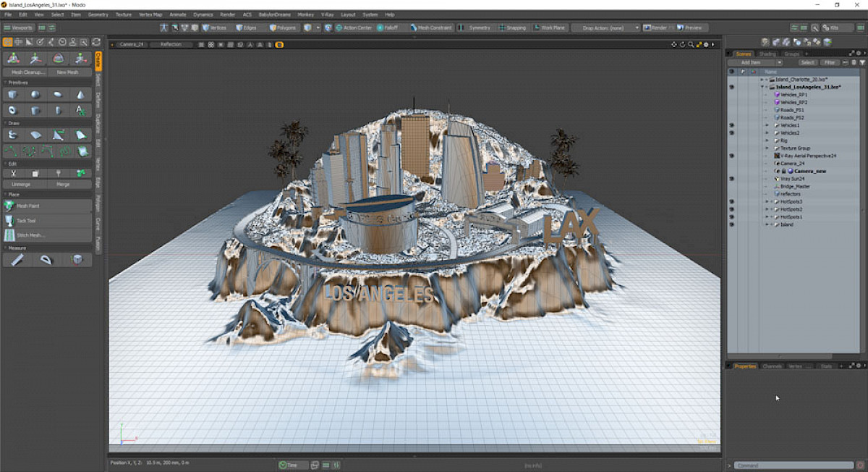The width and height of the screenshot is (868, 472).
Task: Expand Island_Charlotte_20.lxo scene
Action: [x=762, y=80]
